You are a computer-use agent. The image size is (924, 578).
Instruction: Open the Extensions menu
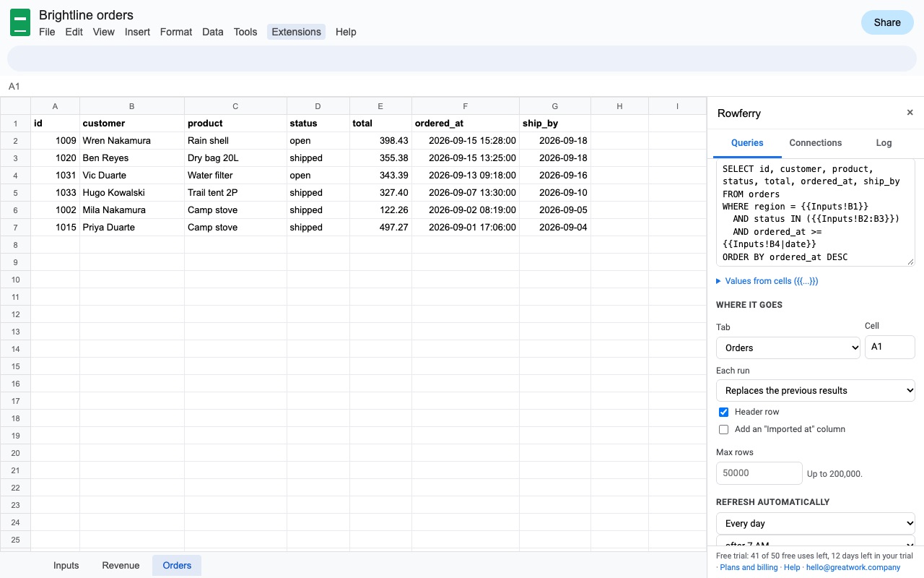(x=296, y=32)
